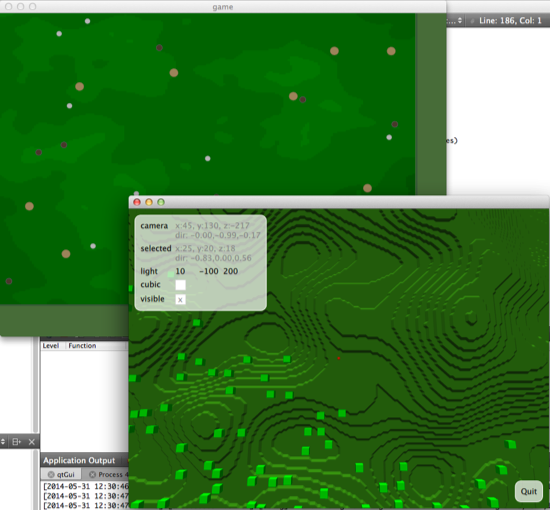Click the Quit button in the 3D view
550x510 pixels.
tap(528, 491)
